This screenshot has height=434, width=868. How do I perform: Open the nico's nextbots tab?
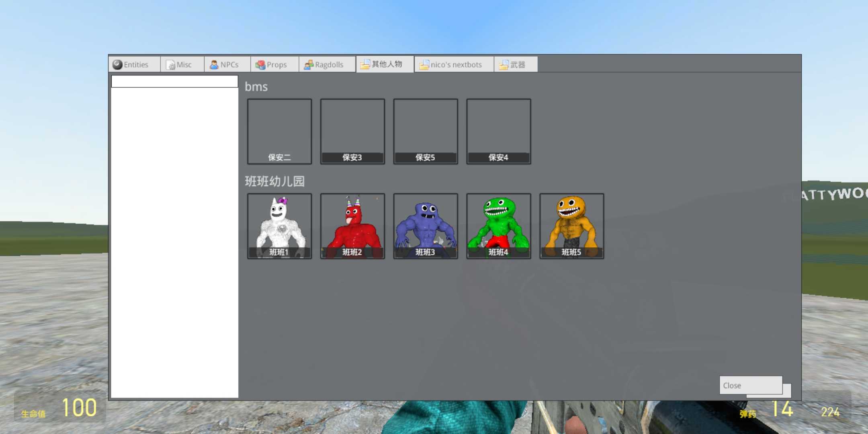454,64
